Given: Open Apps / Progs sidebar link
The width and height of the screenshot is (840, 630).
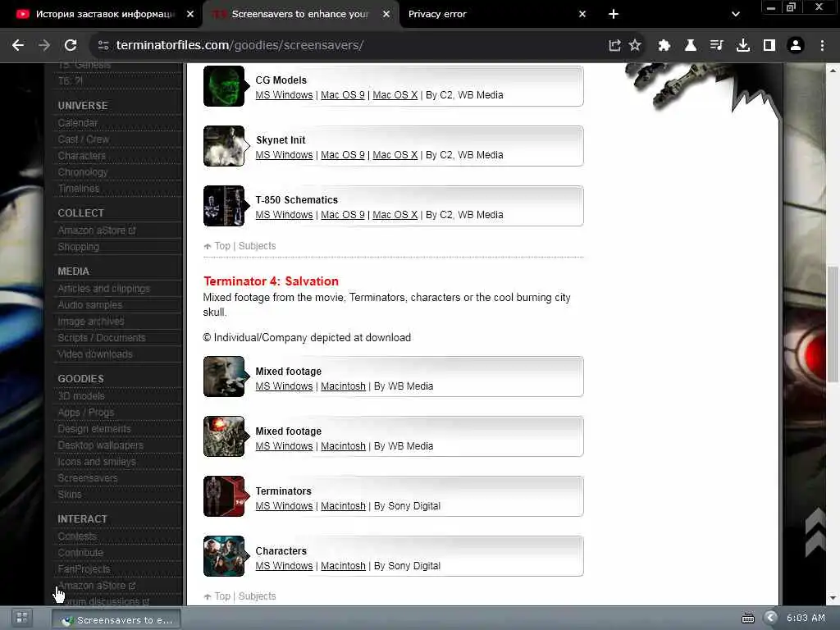Looking at the screenshot, I should 85,413.
